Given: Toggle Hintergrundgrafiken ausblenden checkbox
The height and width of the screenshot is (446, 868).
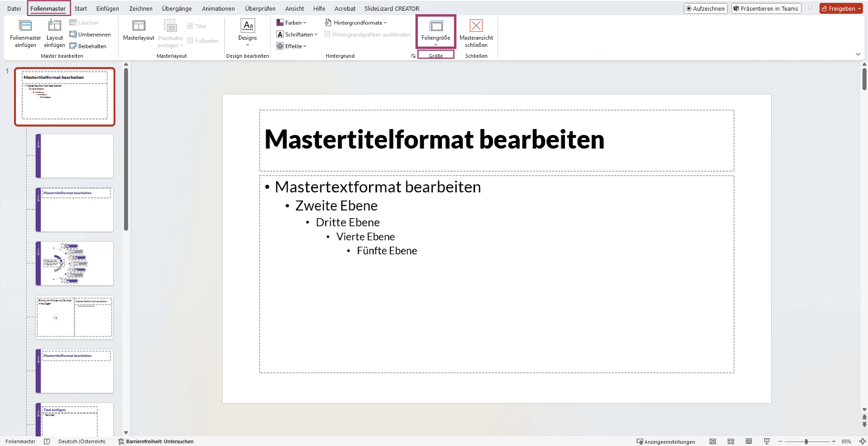Looking at the screenshot, I should (327, 34).
